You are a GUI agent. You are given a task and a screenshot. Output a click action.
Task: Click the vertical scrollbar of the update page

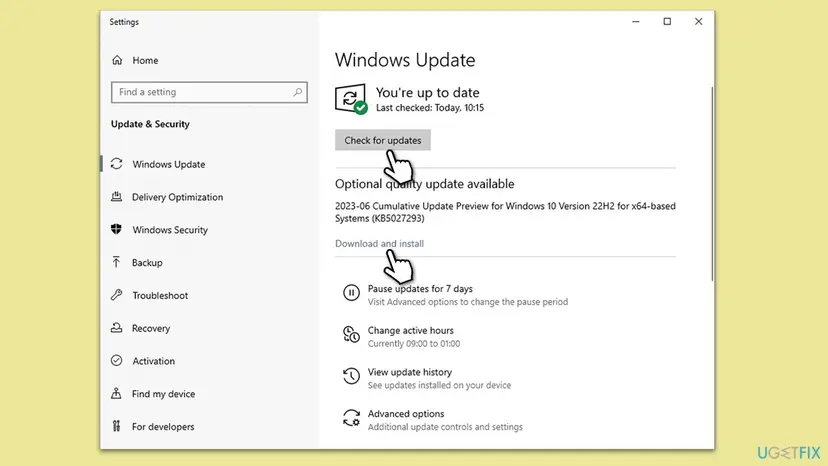click(712, 184)
